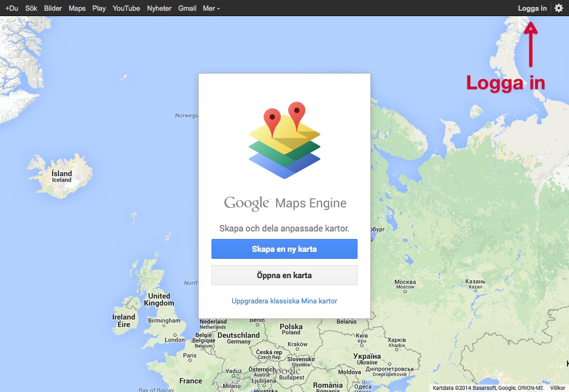Click the Slovensko Slovakia map label

(301, 361)
